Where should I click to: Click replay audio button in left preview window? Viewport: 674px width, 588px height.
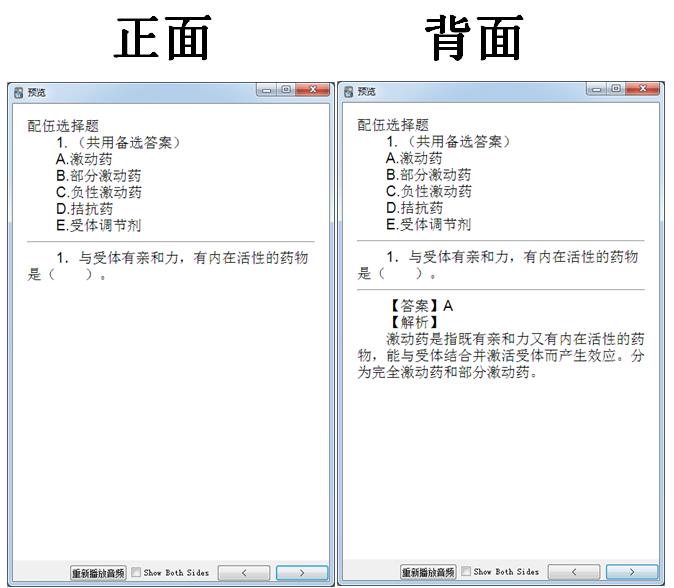tap(98, 573)
